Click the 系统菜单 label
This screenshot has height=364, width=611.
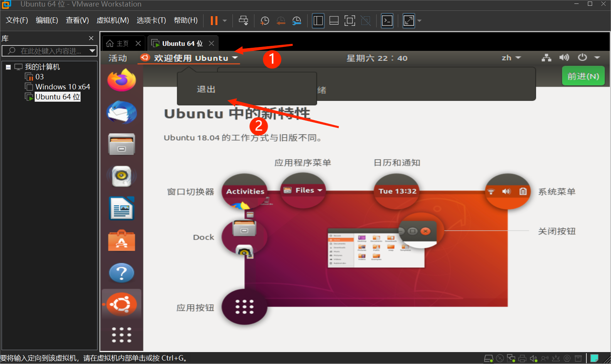point(557,192)
